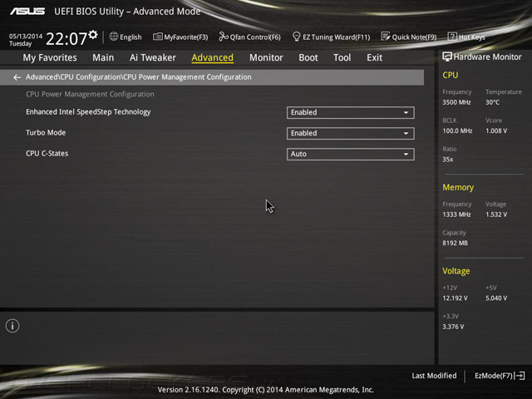
Task: Click the 12.192 V reading
Action: click(x=455, y=298)
